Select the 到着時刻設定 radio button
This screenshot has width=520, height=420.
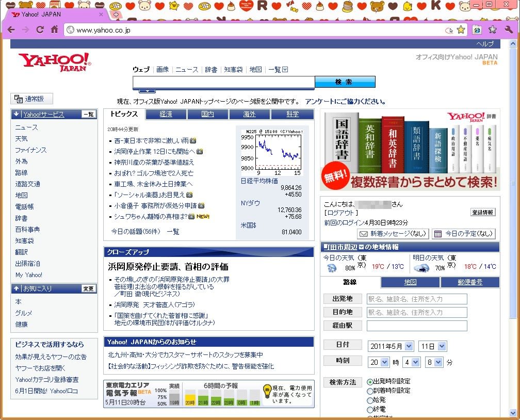point(370,391)
